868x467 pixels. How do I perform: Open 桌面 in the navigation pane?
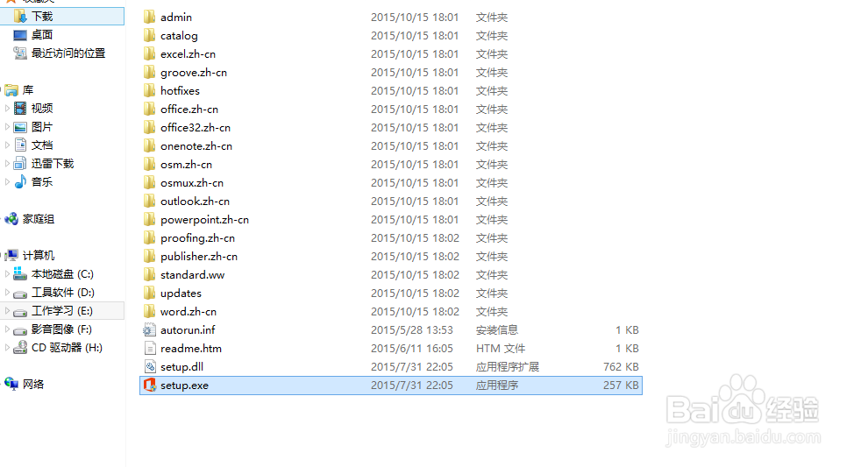pos(41,35)
